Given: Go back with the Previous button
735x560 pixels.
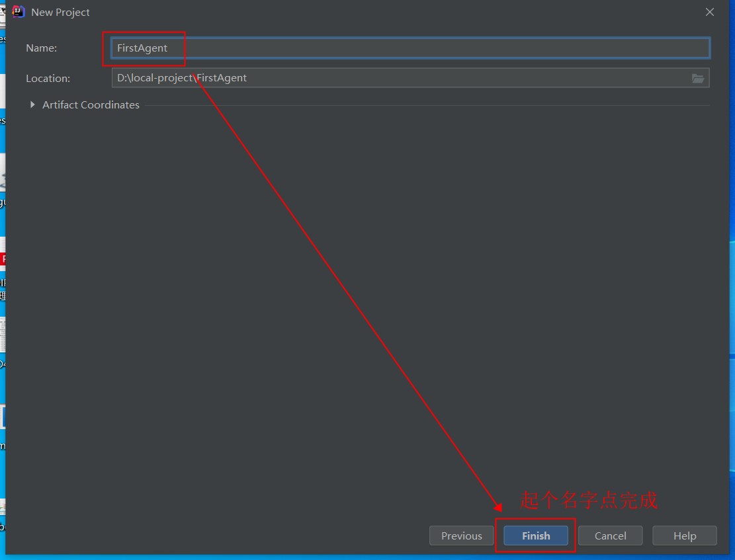Looking at the screenshot, I should click(461, 536).
